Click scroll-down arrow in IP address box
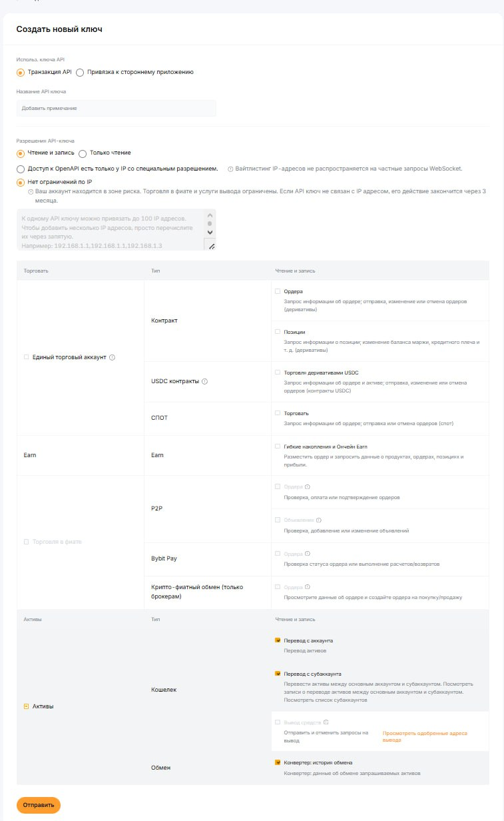The image size is (504, 821). pyautogui.click(x=210, y=232)
